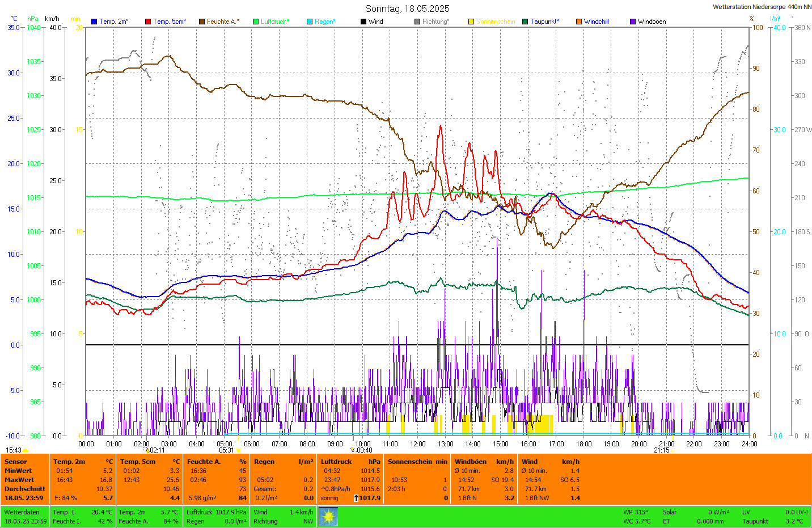Click the Richtung legend label

click(x=435, y=22)
